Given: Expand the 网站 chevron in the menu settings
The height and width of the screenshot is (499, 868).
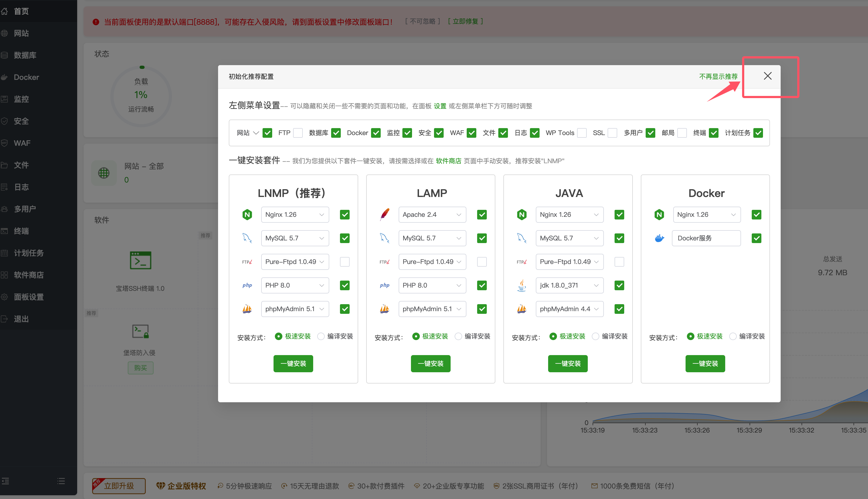Looking at the screenshot, I should [256, 133].
